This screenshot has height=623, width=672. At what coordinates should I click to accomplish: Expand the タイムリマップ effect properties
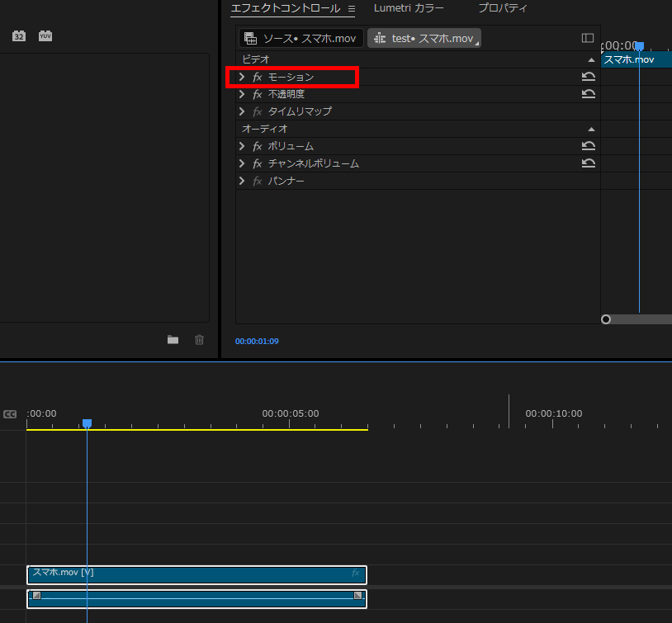click(242, 111)
